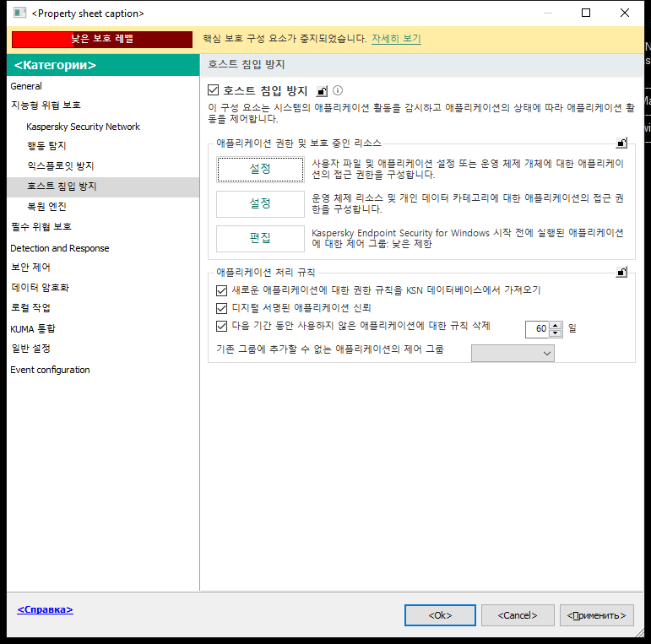The image size is (651, 644).
Task: Close the property sheet window
Action: 625,13
